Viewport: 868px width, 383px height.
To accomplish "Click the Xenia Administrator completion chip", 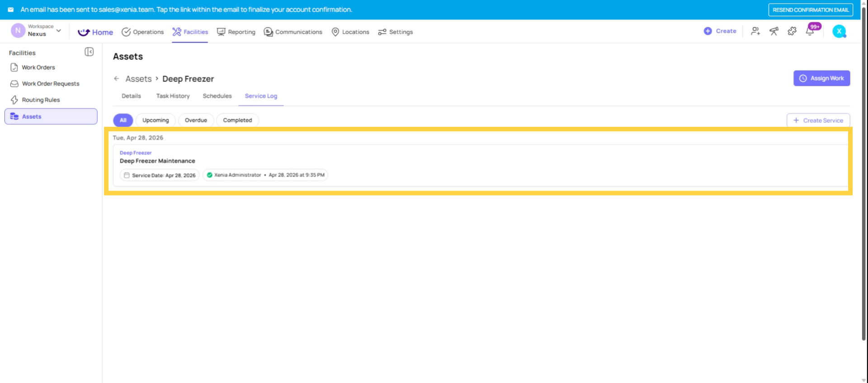I will [265, 175].
